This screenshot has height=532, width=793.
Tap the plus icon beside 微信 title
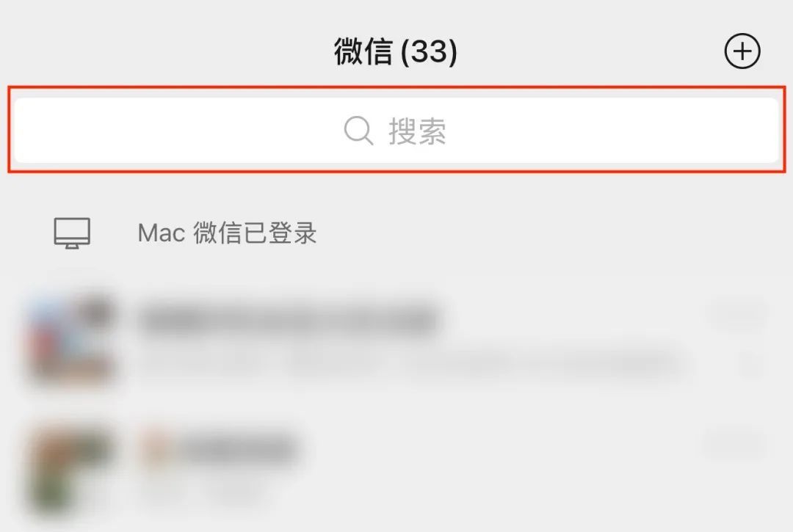(x=742, y=51)
